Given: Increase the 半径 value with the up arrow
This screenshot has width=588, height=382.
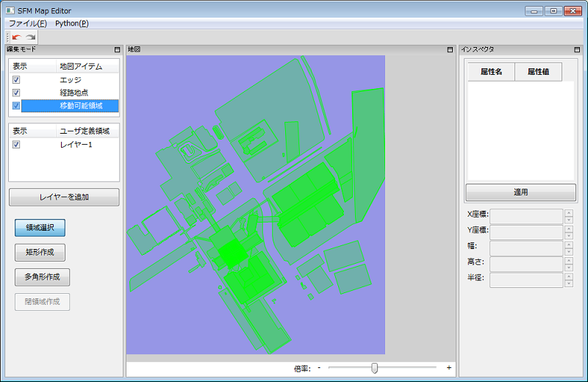Looking at the screenshot, I should point(568,277).
